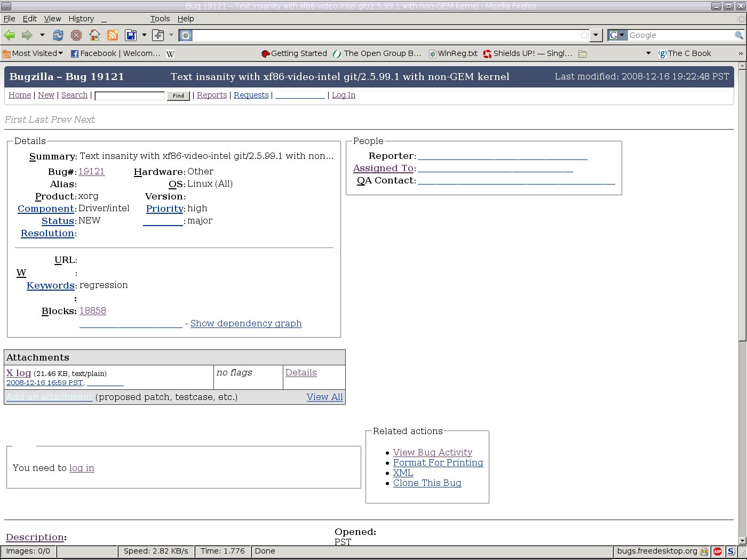747x560 pixels.
Task: Open the View Bug Activity link
Action: 432,452
